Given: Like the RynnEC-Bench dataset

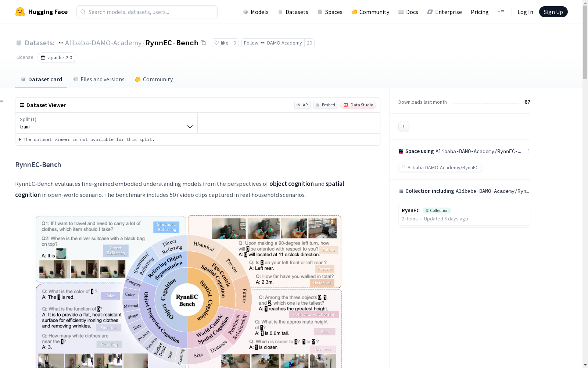Looking at the screenshot, I should (221, 43).
